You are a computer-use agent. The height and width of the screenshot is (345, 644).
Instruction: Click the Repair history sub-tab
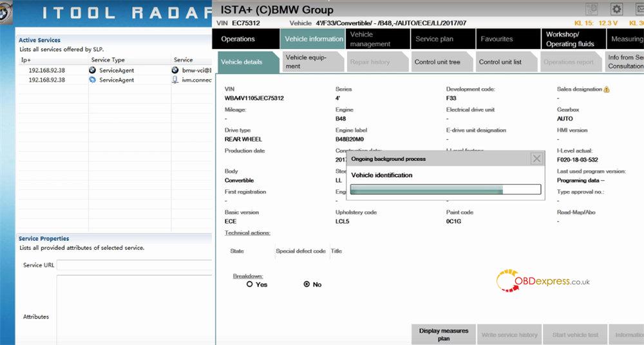coord(377,62)
